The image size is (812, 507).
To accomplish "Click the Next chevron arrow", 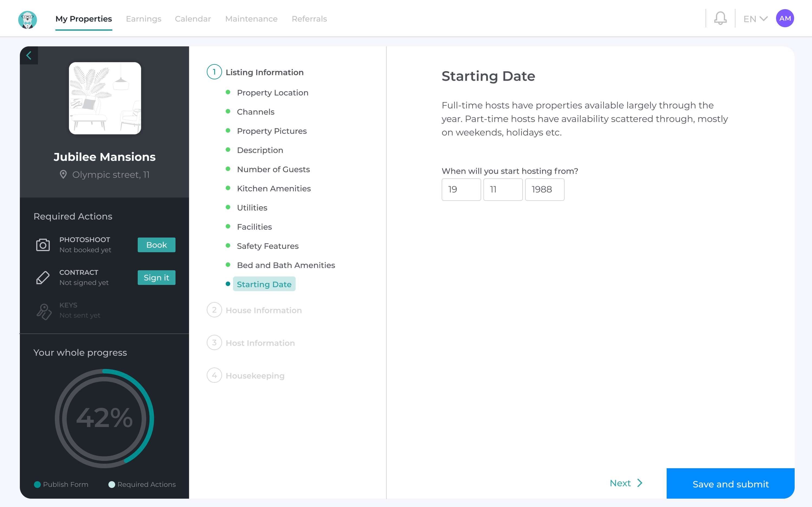I will click(x=640, y=483).
